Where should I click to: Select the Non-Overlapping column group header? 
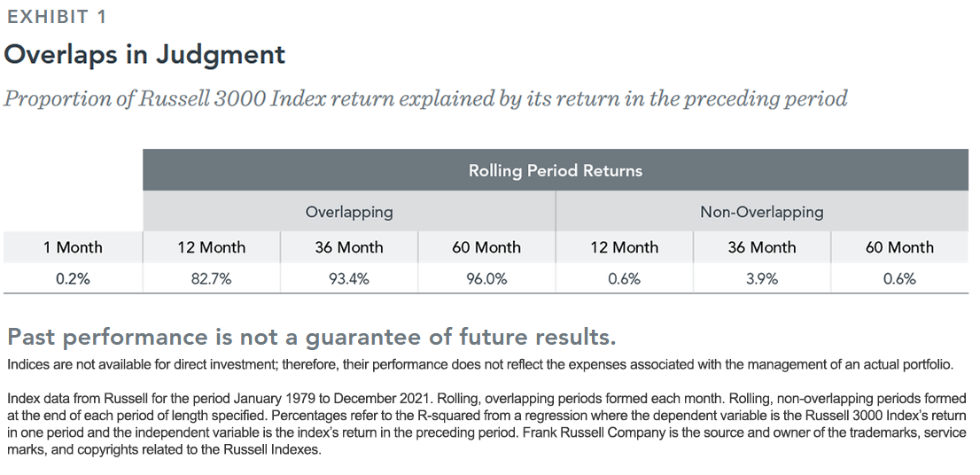762,212
